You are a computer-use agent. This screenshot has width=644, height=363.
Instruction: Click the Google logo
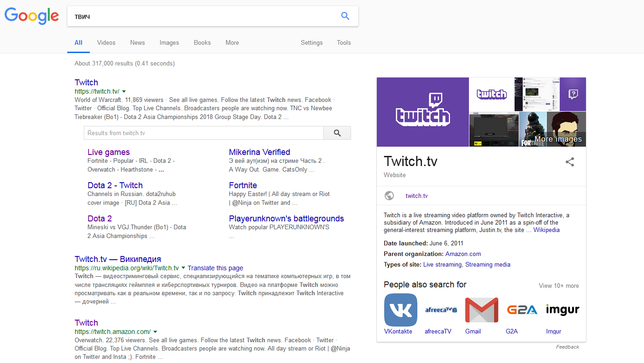[32, 16]
